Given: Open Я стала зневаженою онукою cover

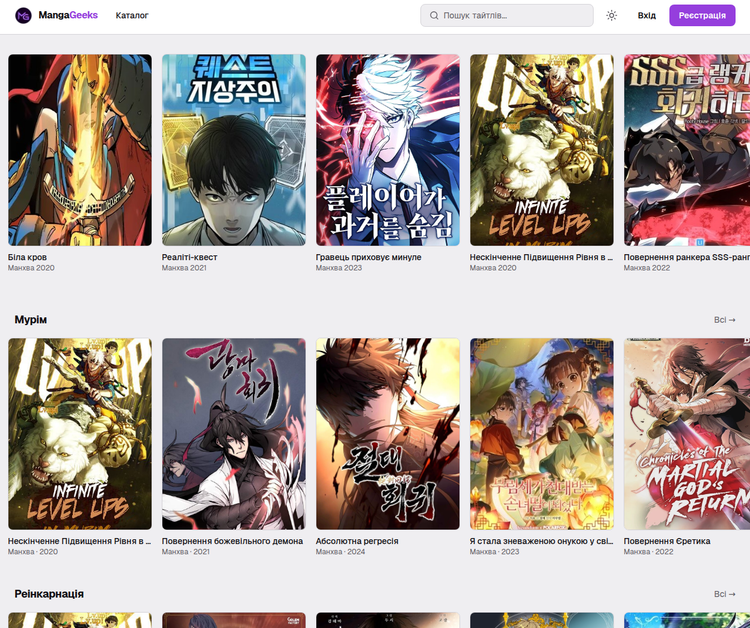Looking at the screenshot, I should 541,434.
